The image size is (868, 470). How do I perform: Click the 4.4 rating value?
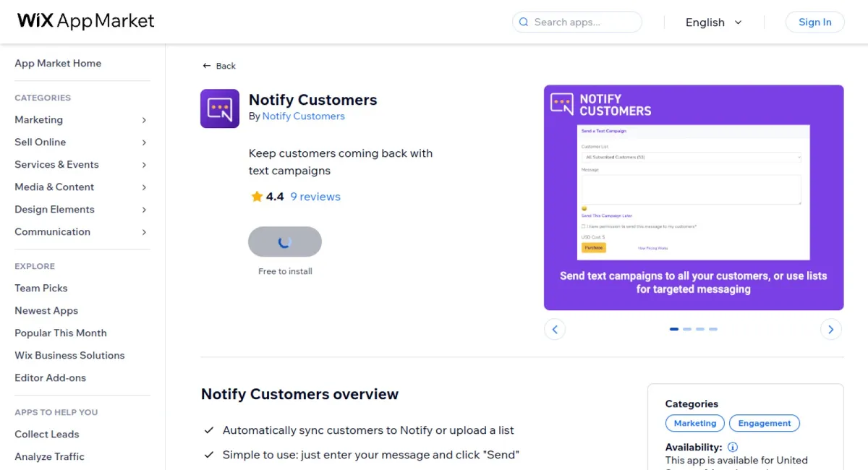tap(275, 197)
